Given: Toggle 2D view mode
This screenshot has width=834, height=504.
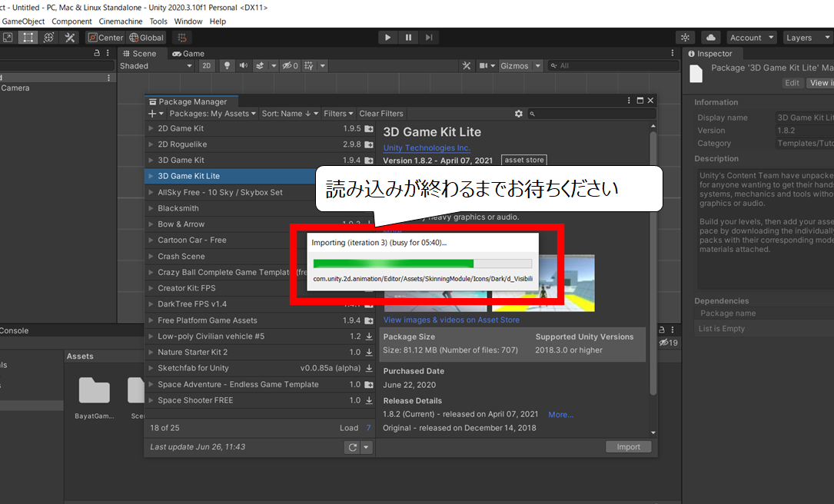Looking at the screenshot, I should [206, 66].
